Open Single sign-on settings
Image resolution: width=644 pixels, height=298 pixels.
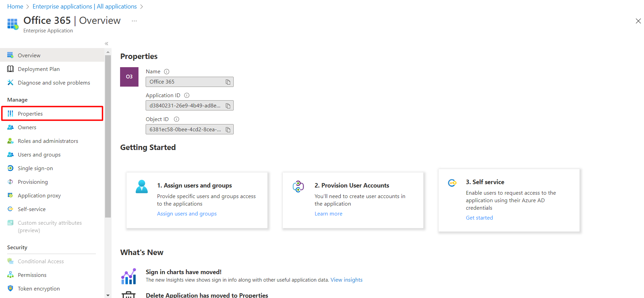[52, 168]
